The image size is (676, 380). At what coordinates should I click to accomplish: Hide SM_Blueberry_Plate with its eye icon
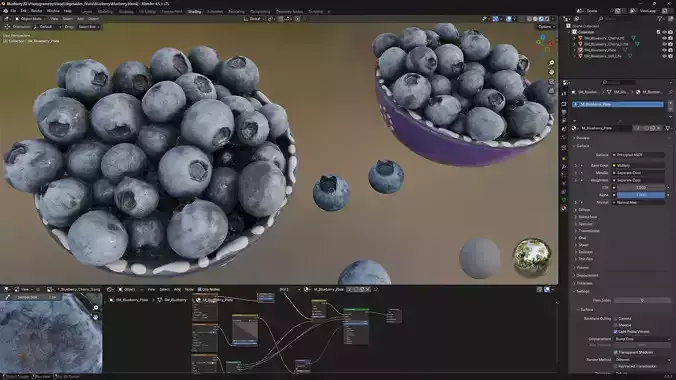click(664, 50)
